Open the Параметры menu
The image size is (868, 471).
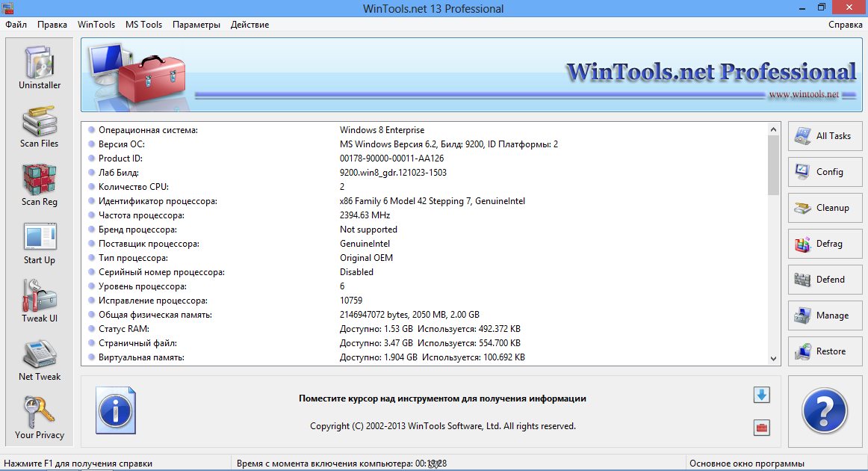click(196, 25)
